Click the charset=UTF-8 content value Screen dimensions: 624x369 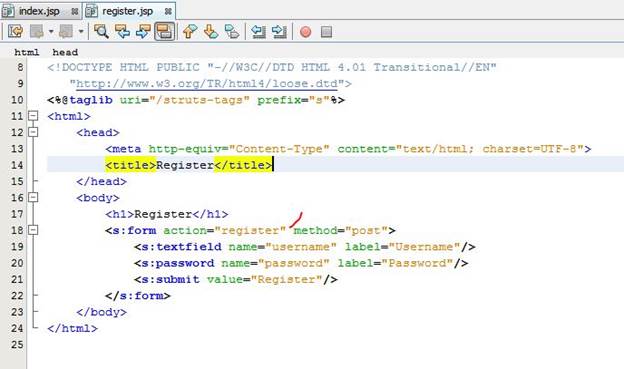[x=529, y=149]
